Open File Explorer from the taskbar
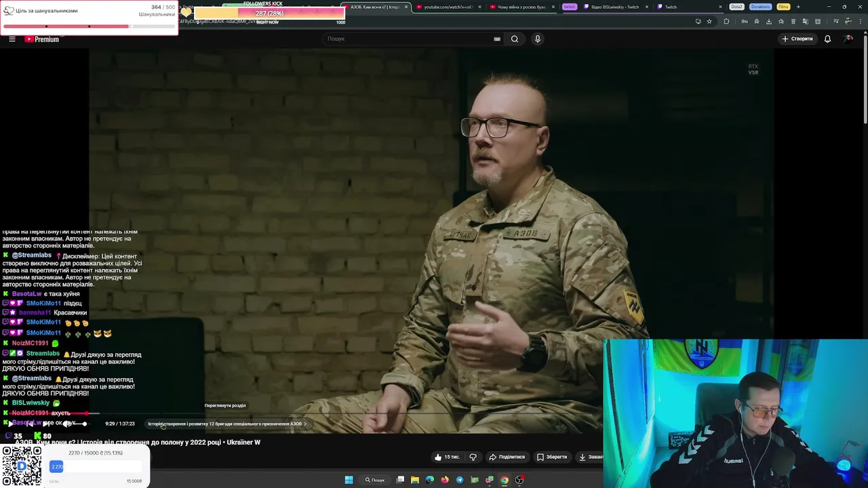The width and height of the screenshot is (868, 488). click(414, 480)
